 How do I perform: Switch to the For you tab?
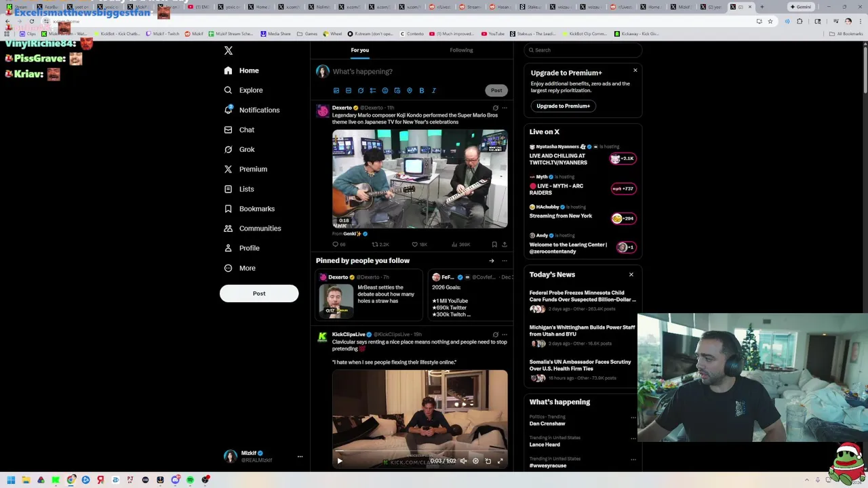tap(360, 50)
